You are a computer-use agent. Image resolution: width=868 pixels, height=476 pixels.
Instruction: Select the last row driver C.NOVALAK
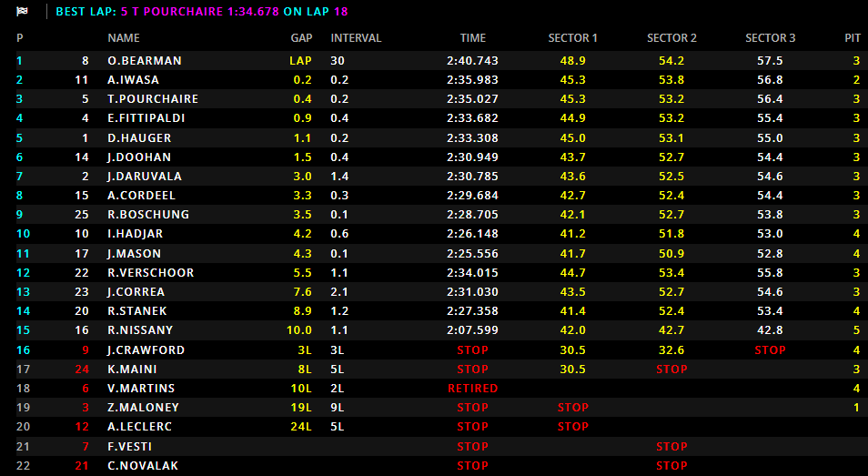(x=143, y=466)
